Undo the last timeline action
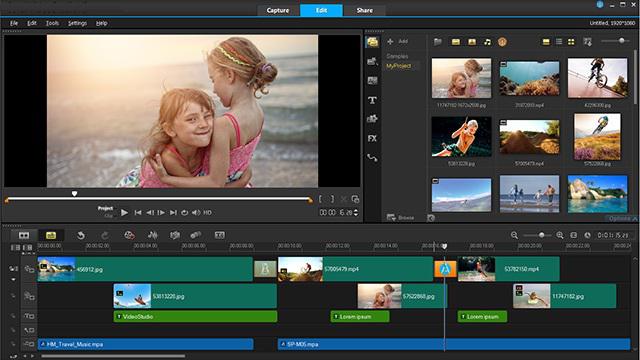The height and width of the screenshot is (360, 640). coord(81,235)
